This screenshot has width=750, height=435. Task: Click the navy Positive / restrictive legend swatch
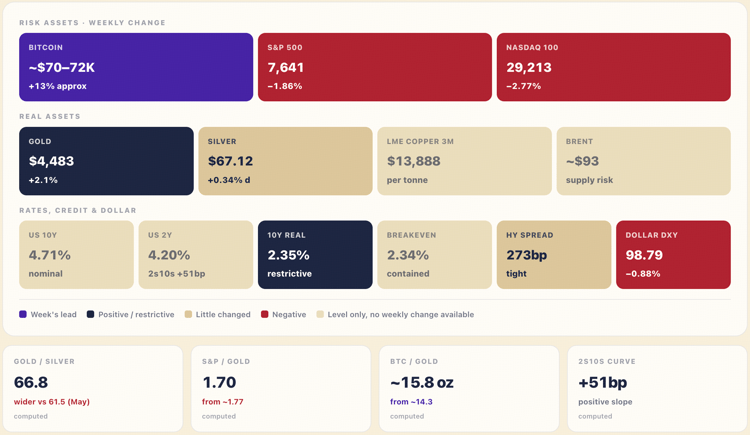[90, 314]
